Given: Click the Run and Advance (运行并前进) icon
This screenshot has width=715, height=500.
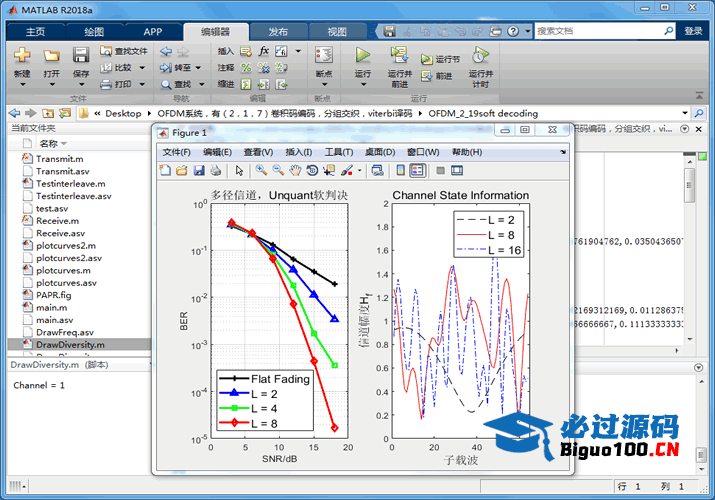Looking at the screenshot, I should 399,55.
